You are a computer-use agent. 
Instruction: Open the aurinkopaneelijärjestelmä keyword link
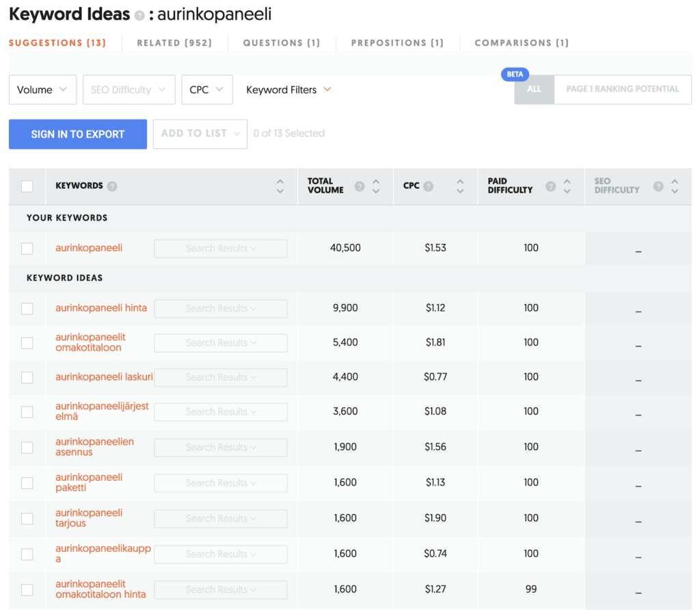tap(102, 411)
